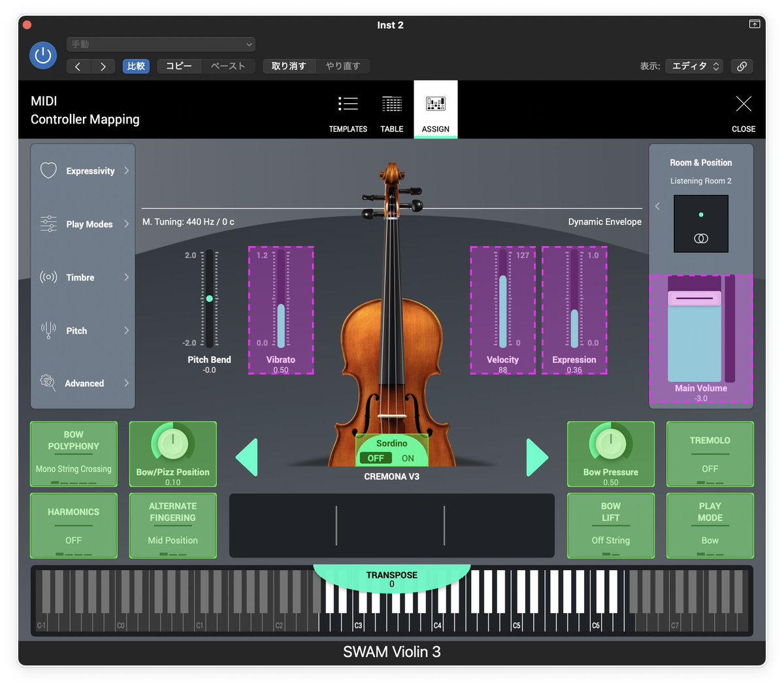Screen dimensions: 784x687
Task: Expand the Expressivity section chevron
Action: 127,171
